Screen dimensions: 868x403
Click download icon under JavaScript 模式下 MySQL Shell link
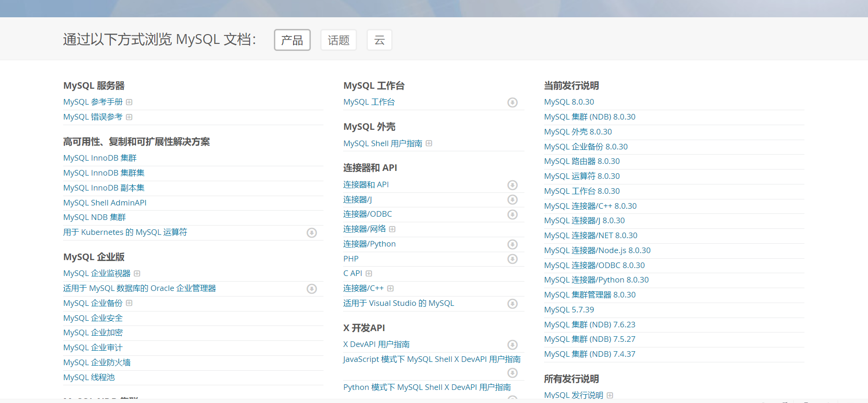click(x=512, y=373)
